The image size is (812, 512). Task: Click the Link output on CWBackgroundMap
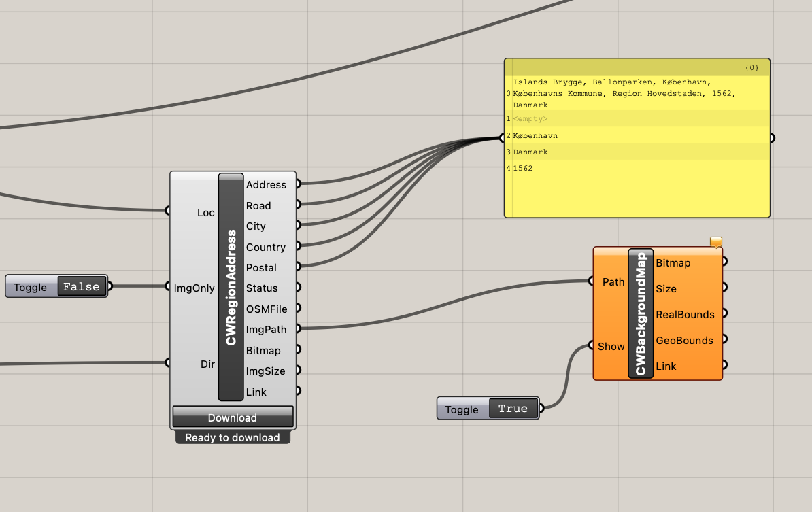point(666,366)
